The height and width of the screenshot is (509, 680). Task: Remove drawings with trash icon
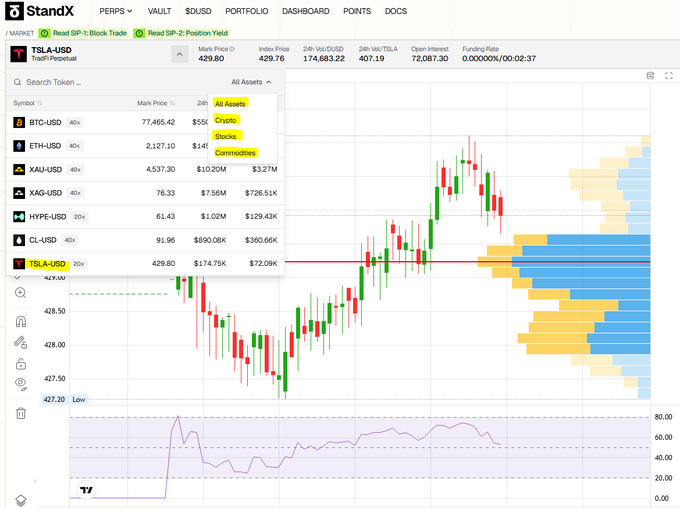pyautogui.click(x=21, y=413)
